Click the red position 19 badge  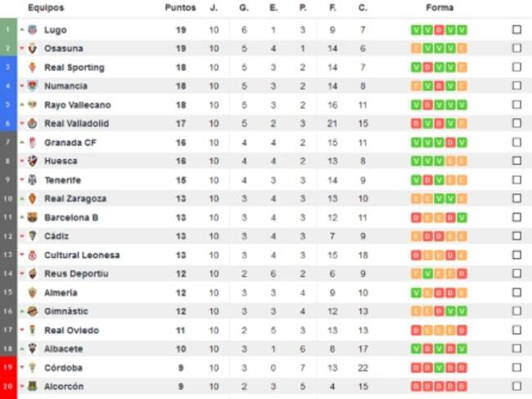coord(8,368)
